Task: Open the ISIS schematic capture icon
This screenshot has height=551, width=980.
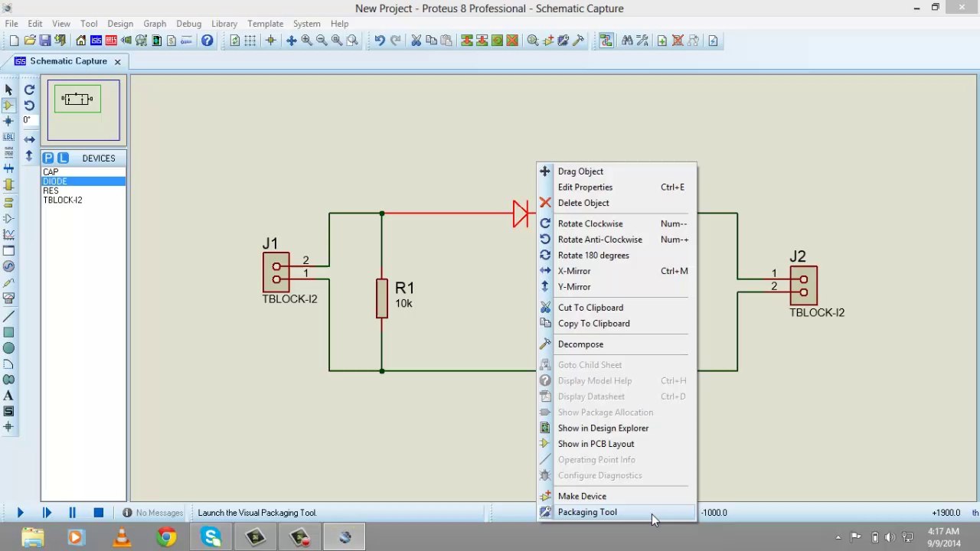Action: coord(96,41)
